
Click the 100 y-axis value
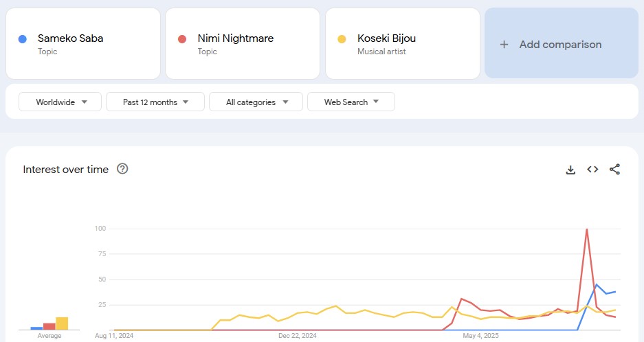(x=100, y=228)
